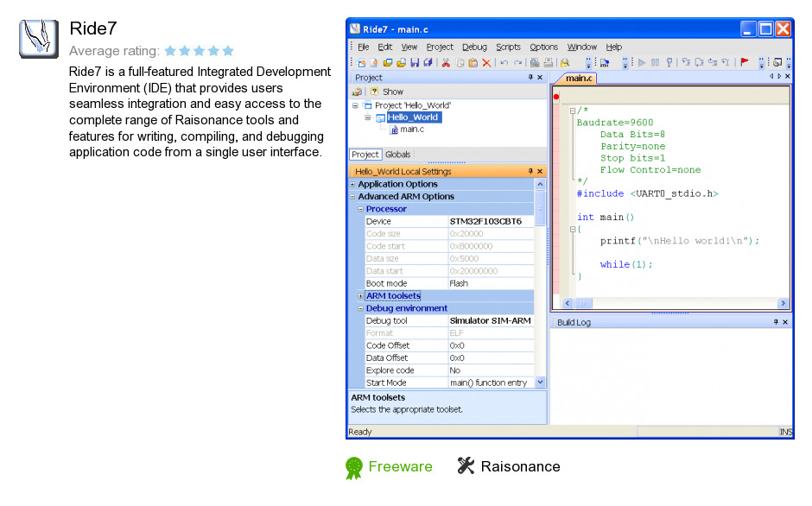Click the Pause debug icon
The width and height of the screenshot is (812, 506).
click(655, 63)
